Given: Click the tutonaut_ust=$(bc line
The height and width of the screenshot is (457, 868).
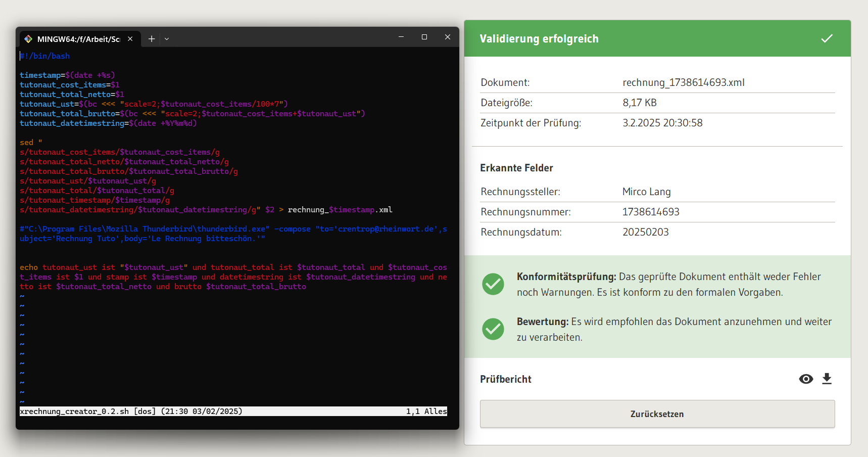Looking at the screenshot, I should 154,104.
